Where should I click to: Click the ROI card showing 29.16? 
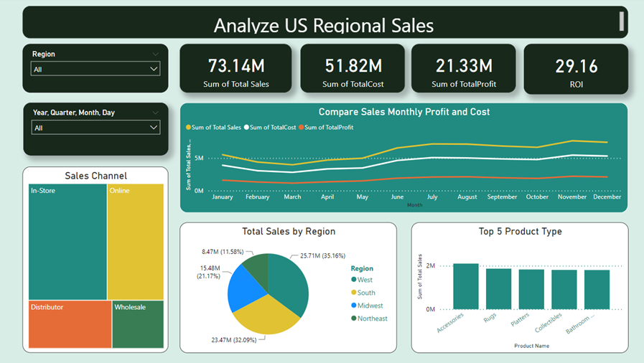(x=576, y=69)
